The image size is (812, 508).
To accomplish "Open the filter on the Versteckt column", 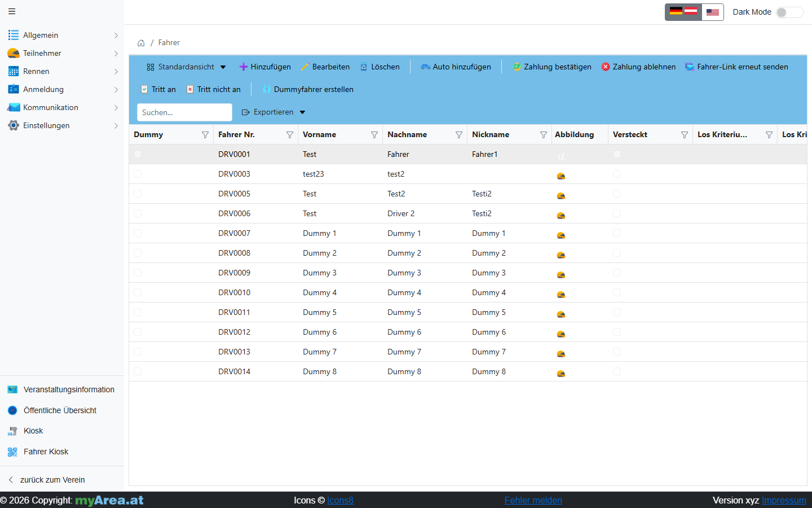I will coord(685,135).
